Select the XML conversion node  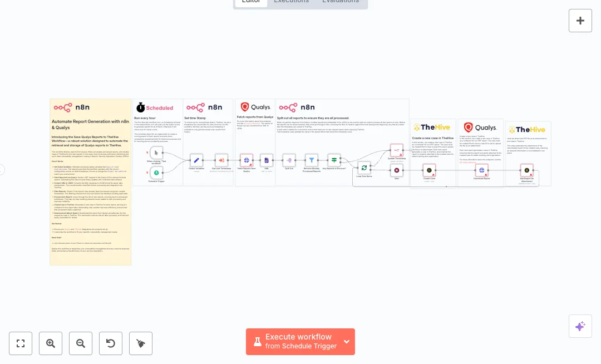(267, 160)
